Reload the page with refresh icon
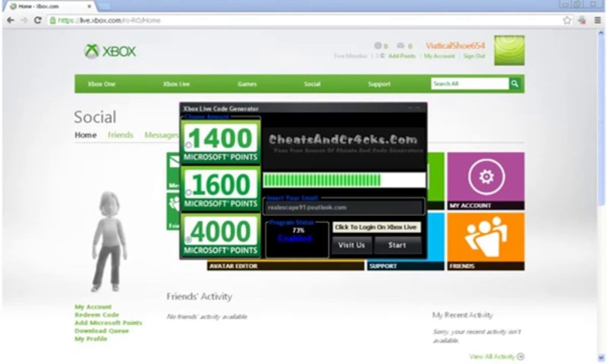The width and height of the screenshot is (607, 364). click(x=37, y=20)
